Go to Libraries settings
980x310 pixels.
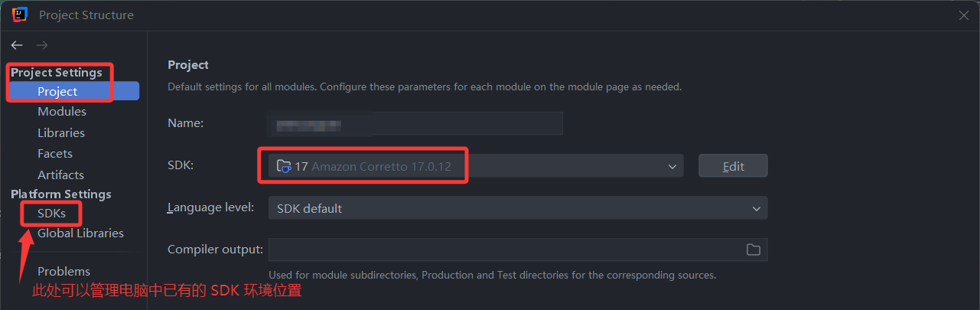(x=61, y=132)
